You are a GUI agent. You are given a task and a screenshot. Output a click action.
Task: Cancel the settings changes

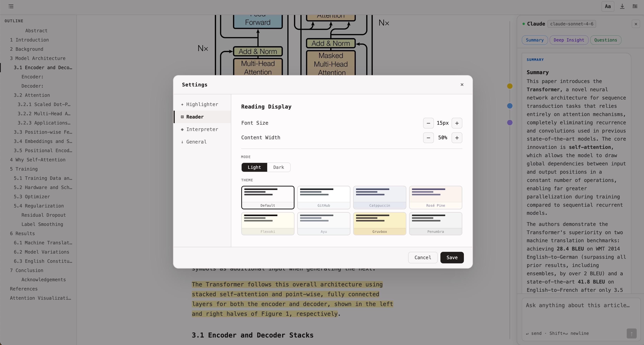tap(423, 258)
